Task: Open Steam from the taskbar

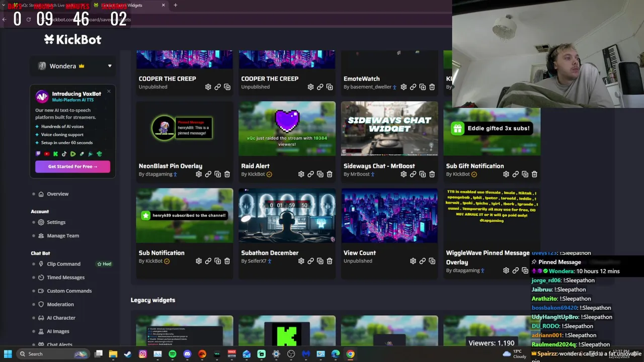Action: click(x=128, y=354)
